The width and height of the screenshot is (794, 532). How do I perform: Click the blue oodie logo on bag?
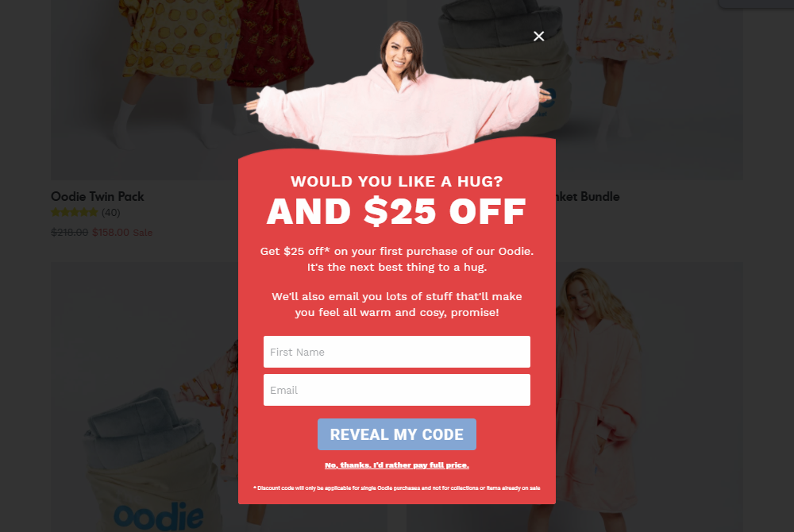(x=159, y=516)
